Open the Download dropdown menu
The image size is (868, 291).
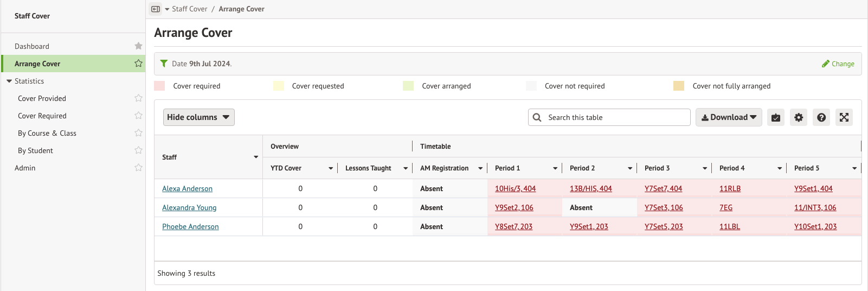(x=728, y=117)
